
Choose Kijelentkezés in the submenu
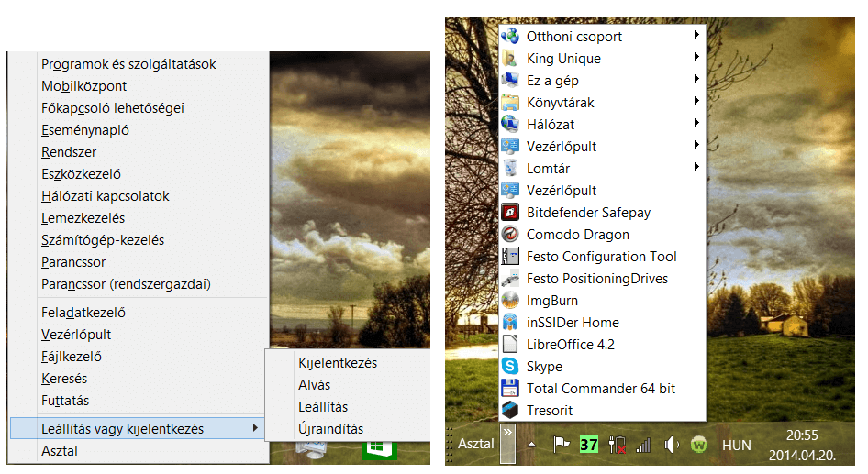337,363
